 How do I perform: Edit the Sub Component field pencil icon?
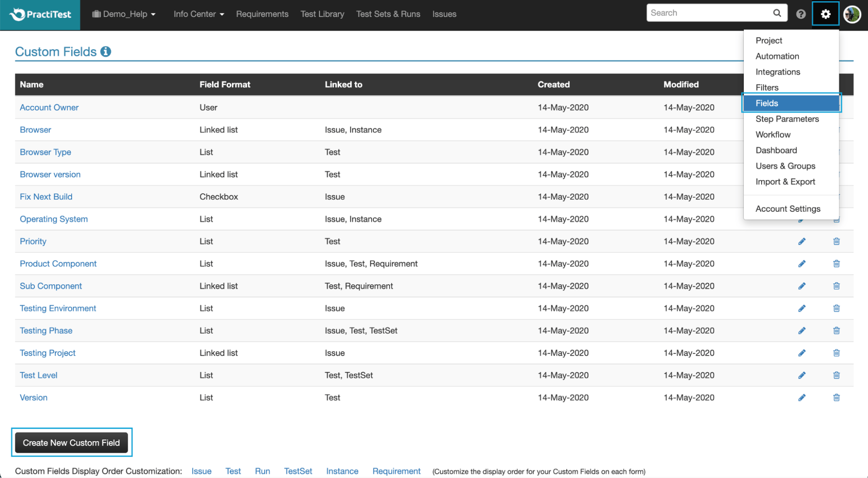click(x=802, y=286)
